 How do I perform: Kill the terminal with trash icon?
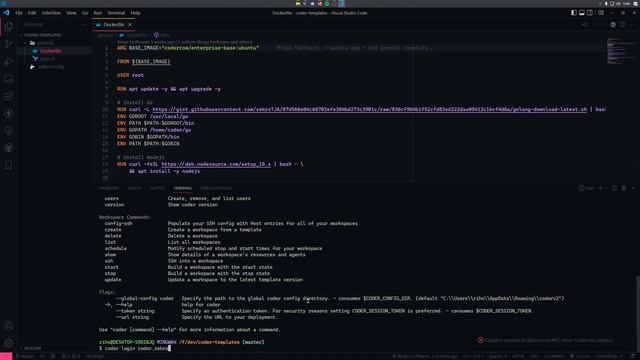tap(624, 188)
